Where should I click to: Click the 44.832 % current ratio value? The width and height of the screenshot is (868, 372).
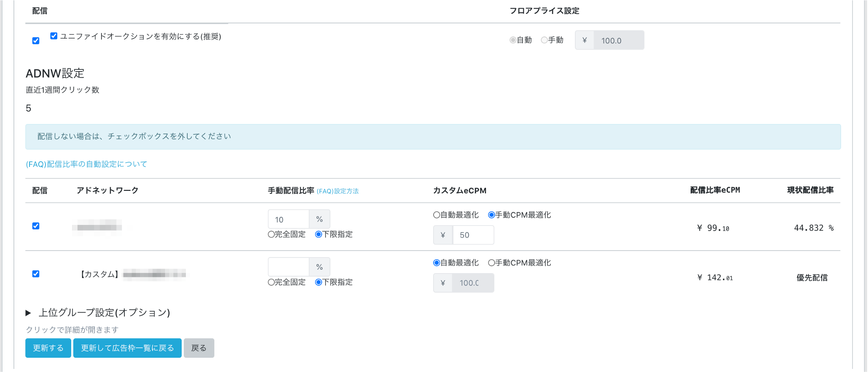click(x=814, y=228)
